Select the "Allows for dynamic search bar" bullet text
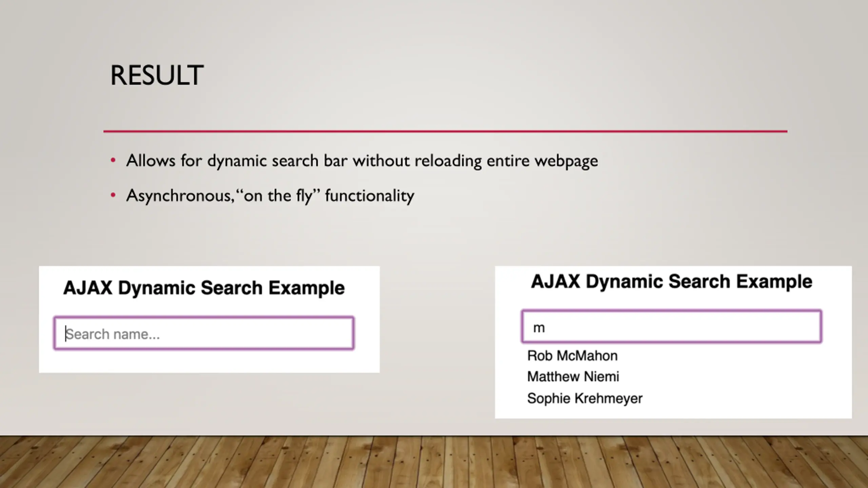The image size is (868, 488). point(362,161)
